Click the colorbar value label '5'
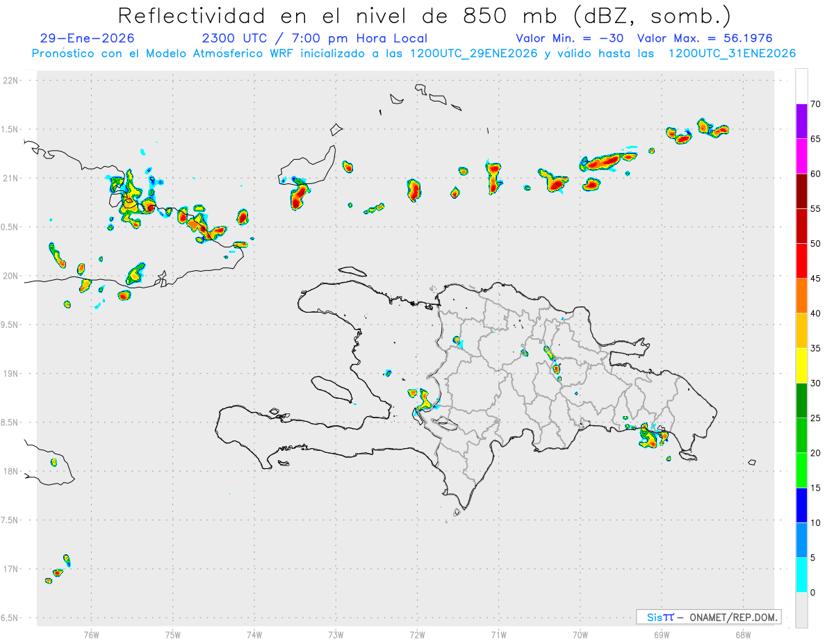Screen dimensions: 834x644 (x=812, y=558)
